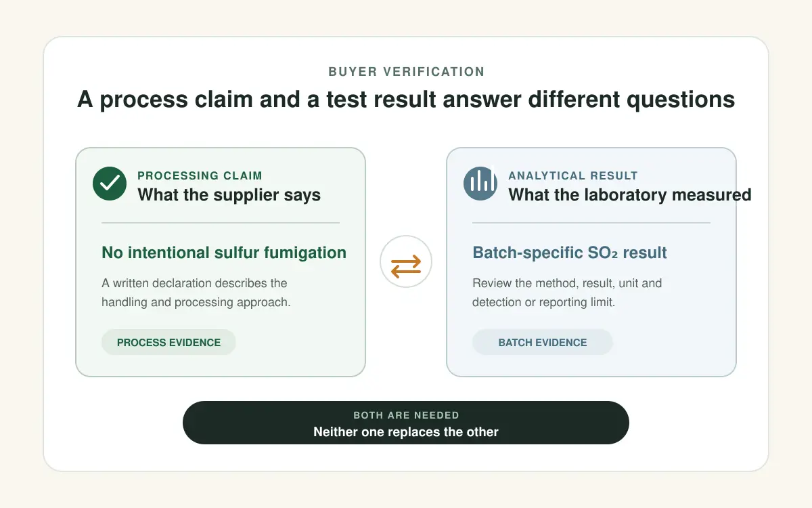Click the divider line in the supplier card

pyautogui.click(x=221, y=223)
